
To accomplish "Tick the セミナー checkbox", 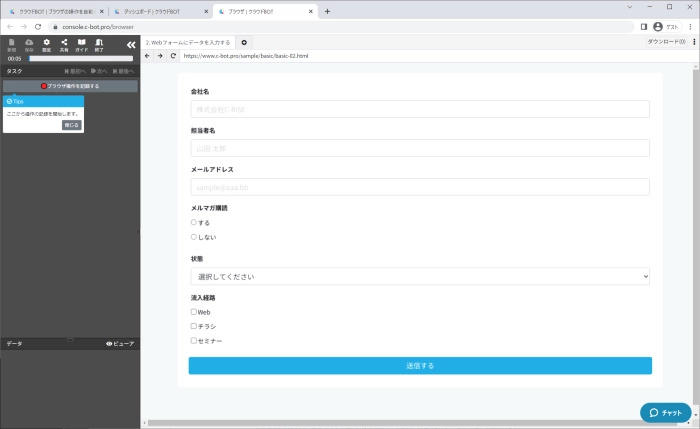I will click(x=193, y=341).
